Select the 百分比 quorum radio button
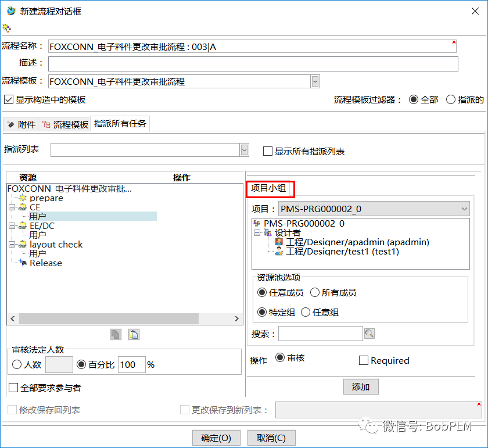Viewport: 488px width, 448px height. pos(81,364)
